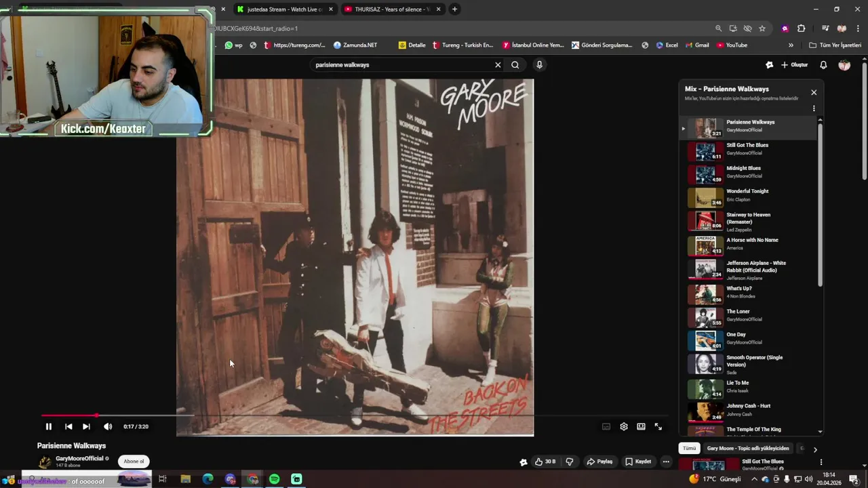The width and height of the screenshot is (868, 488).
Task: Show more filter chips with right chevron
Action: click(815, 449)
